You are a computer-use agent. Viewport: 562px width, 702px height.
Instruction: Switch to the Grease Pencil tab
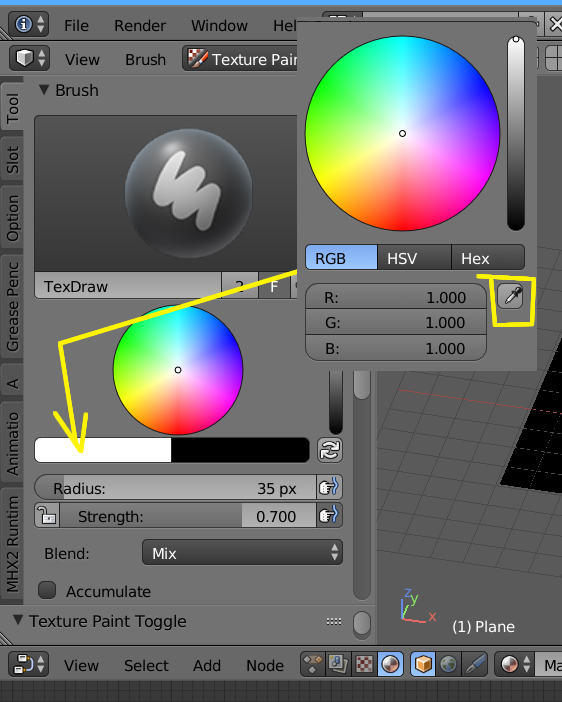[13, 307]
